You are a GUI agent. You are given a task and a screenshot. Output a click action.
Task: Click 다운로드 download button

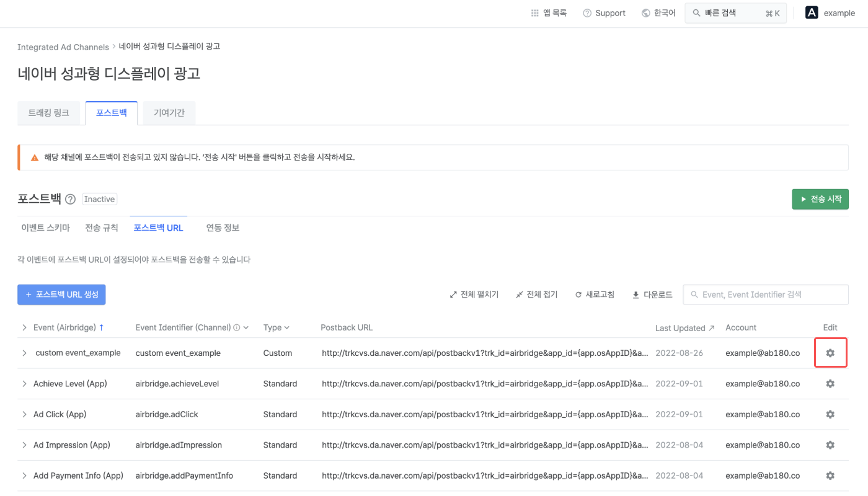pyautogui.click(x=652, y=294)
